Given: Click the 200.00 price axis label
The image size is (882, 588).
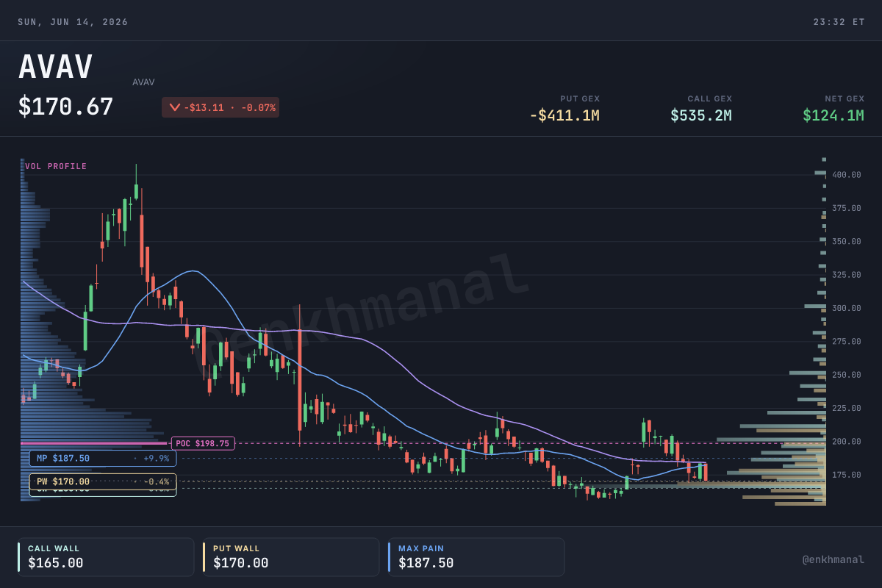Looking at the screenshot, I should 847,442.
